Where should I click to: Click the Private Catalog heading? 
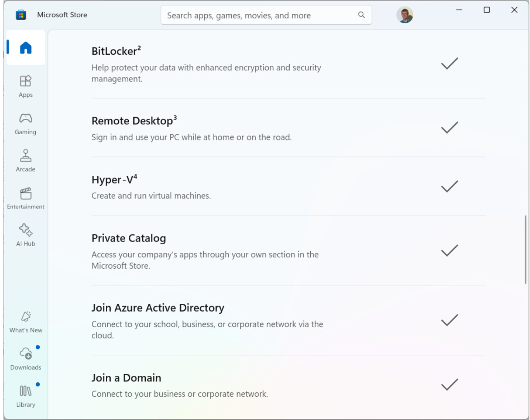[129, 238]
